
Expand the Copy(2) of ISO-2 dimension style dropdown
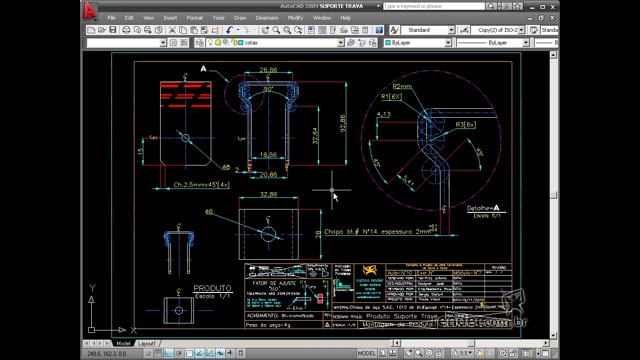click(x=521, y=30)
